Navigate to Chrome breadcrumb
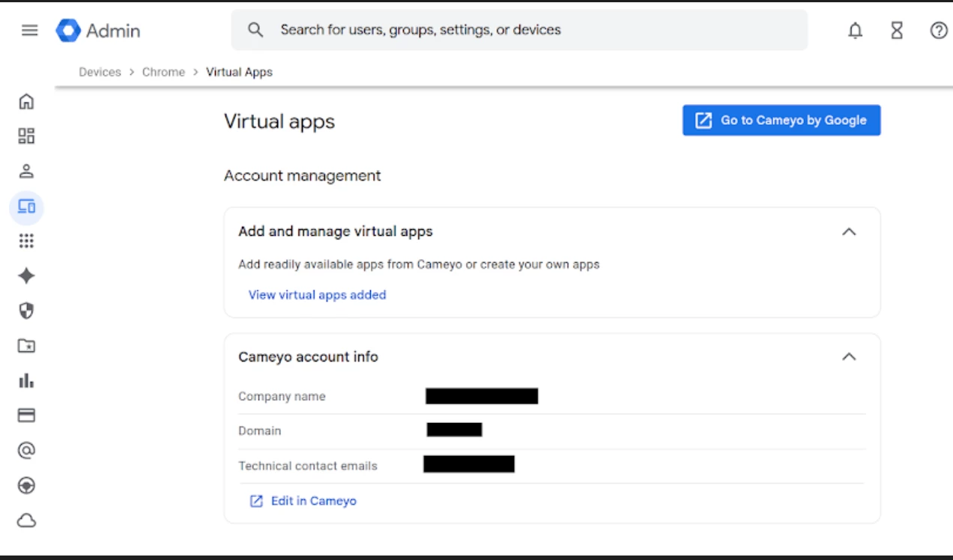The width and height of the screenshot is (953, 560). [163, 72]
